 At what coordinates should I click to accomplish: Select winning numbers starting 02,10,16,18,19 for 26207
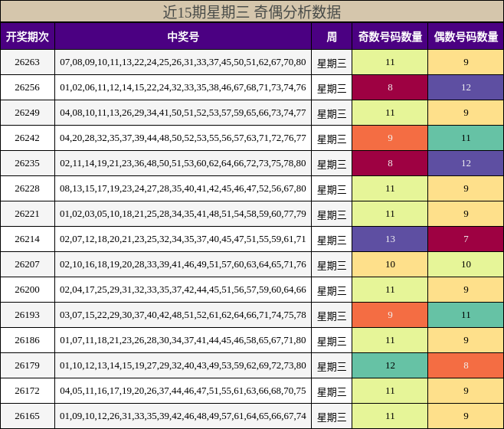[x=183, y=264]
